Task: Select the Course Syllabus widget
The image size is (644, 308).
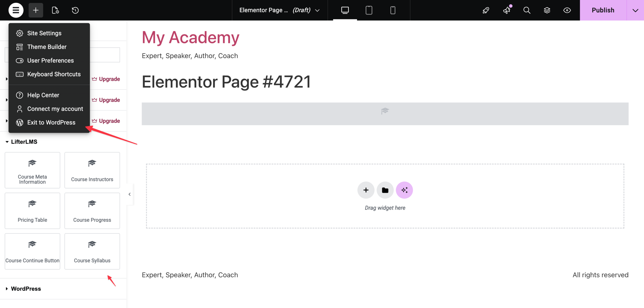Action: tap(92, 251)
